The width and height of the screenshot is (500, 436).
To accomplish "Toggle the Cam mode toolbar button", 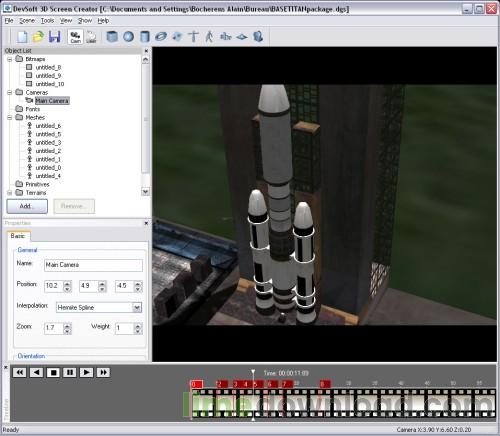I will pyautogui.click(x=75, y=37).
